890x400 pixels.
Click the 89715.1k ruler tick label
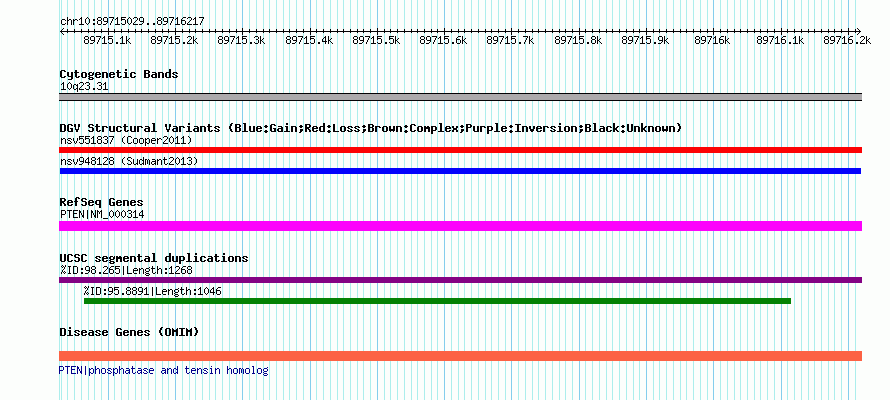point(107,40)
